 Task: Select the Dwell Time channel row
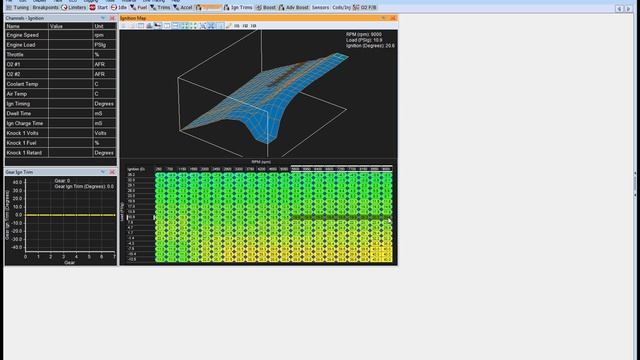(60, 113)
